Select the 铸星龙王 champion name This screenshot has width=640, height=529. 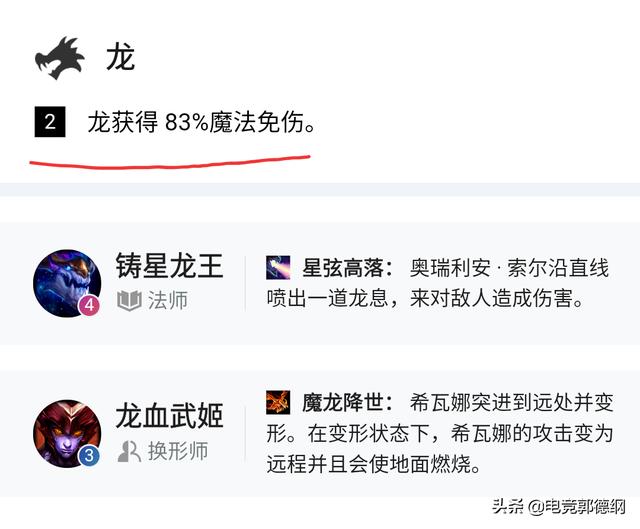click(169, 266)
